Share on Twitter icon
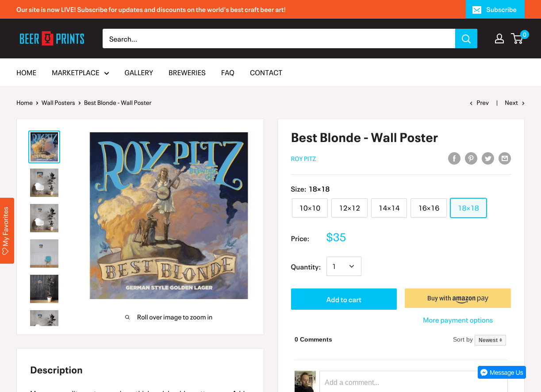This screenshot has height=392, width=541. tap(488, 158)
